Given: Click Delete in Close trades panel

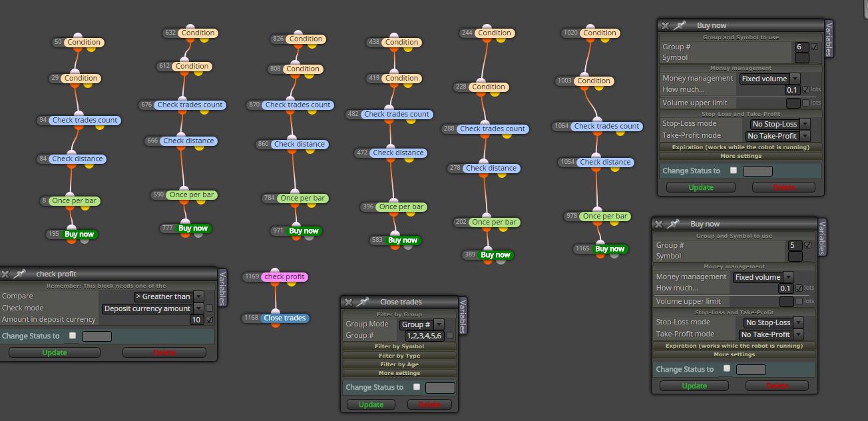Looking at the screenshot, I should [429, 404].
